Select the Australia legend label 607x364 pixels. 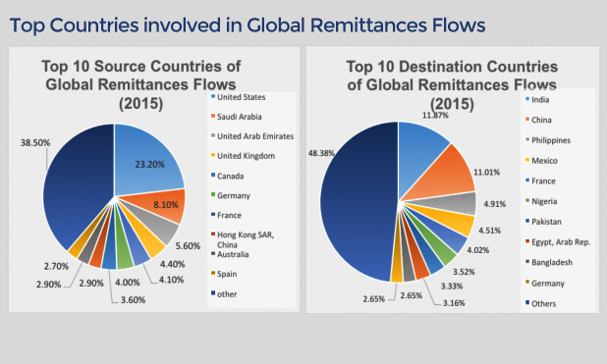[233, 254]
